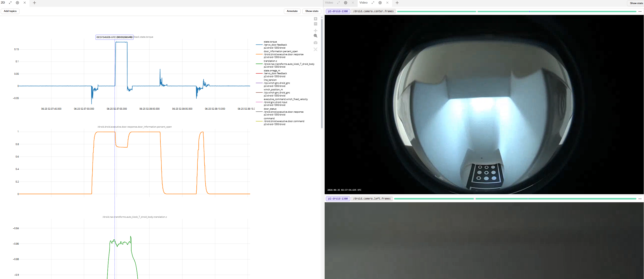Image resolution: width=644 pixels, height=279 pixels.
Task: Seek on the left camera timeline bar
Action: point(515,199)
